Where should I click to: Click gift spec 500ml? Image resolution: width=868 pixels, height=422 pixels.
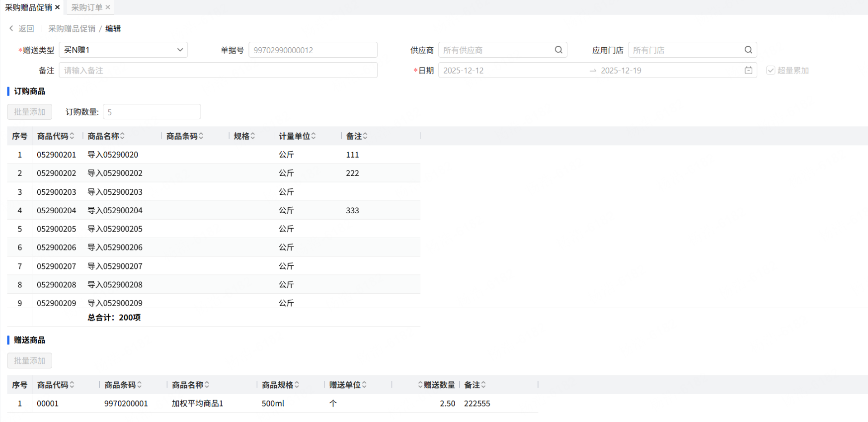273,404
